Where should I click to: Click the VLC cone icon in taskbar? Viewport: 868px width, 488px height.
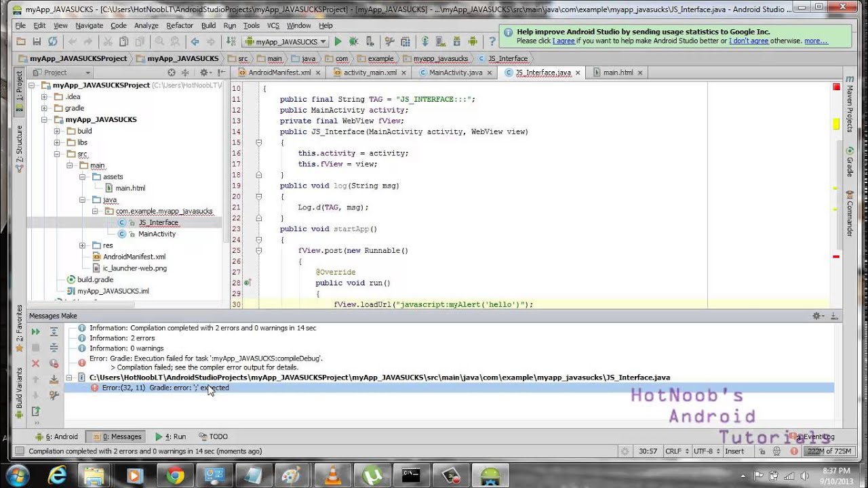pos(333,476)
